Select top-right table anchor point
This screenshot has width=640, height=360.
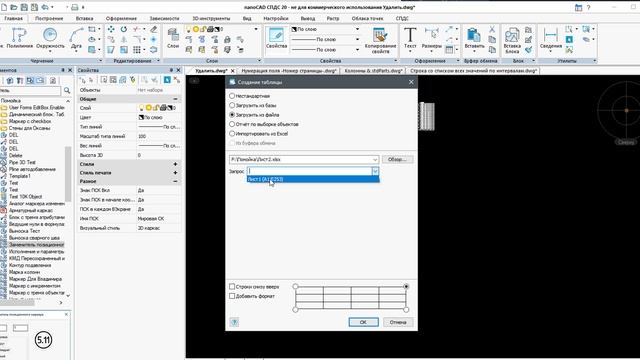click(x=406, y=287)
